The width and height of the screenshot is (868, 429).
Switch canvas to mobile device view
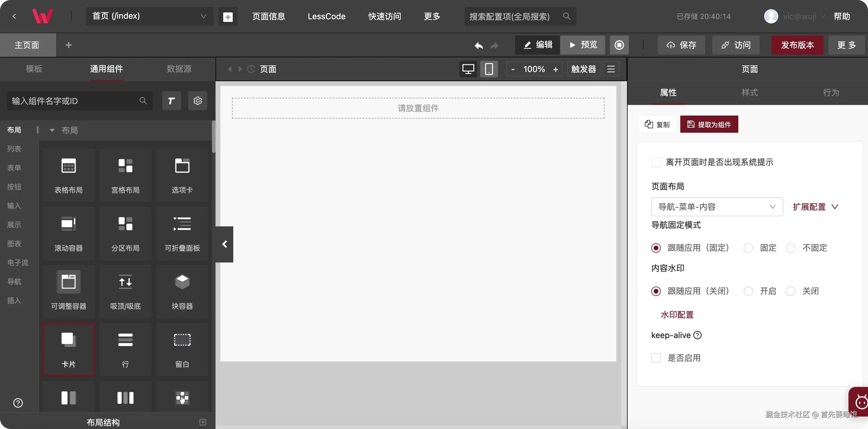pyautogui.click(x=488, y=69)
